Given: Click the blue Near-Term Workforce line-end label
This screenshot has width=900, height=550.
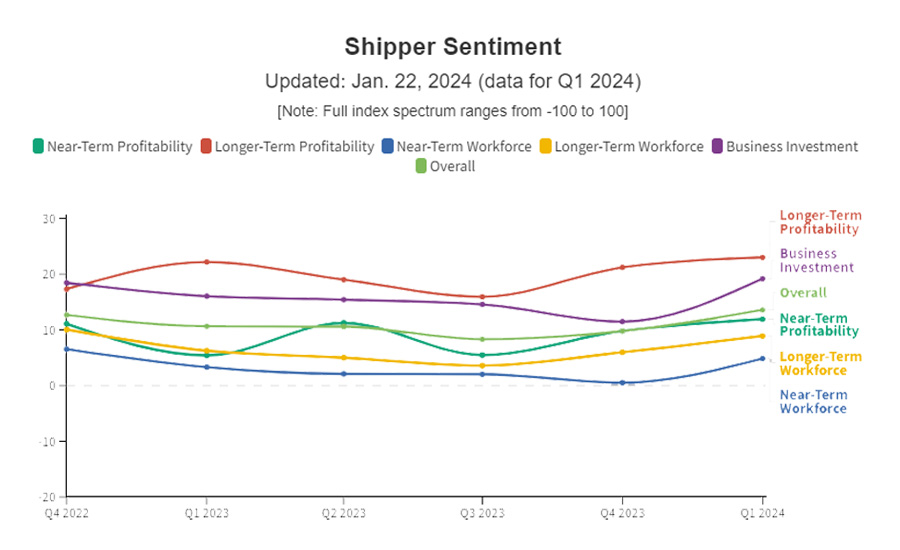Looking at the screenshot, I should [x=813, y=401].
